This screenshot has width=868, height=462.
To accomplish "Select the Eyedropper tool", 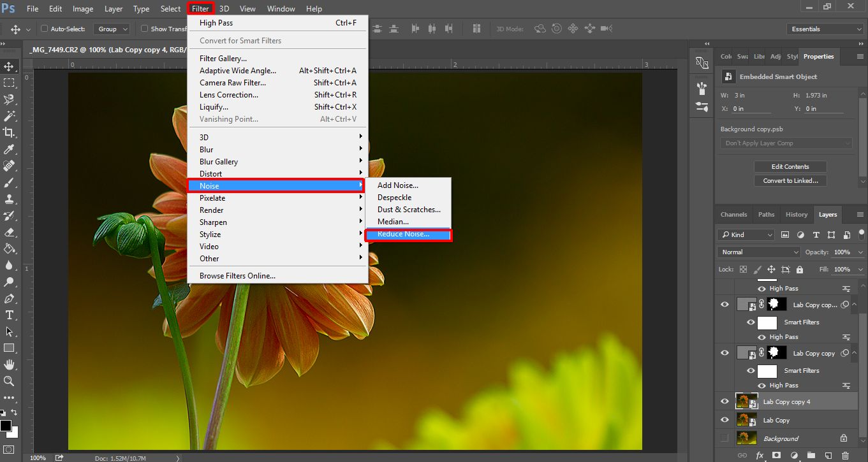I will (x=9, y=149).
